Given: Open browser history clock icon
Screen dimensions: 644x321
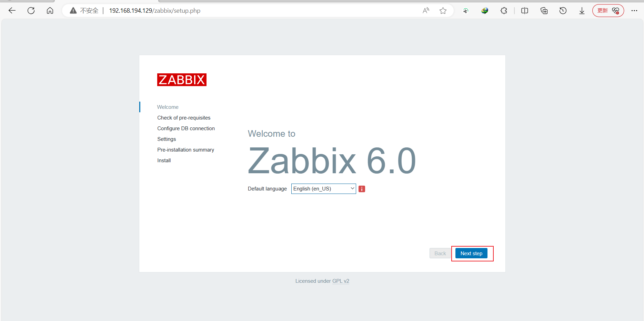Looking at the screenshot, I should pyautogui.click(x=563, y=11).
